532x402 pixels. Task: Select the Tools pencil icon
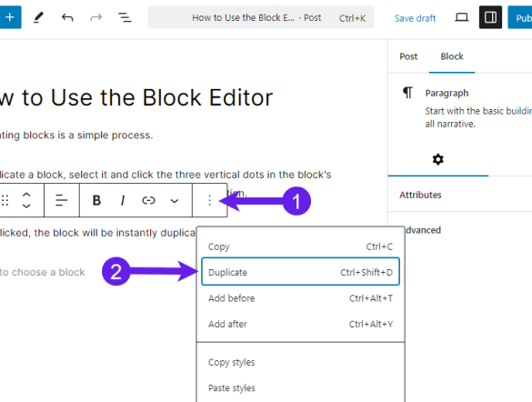(x=38, y=17)
